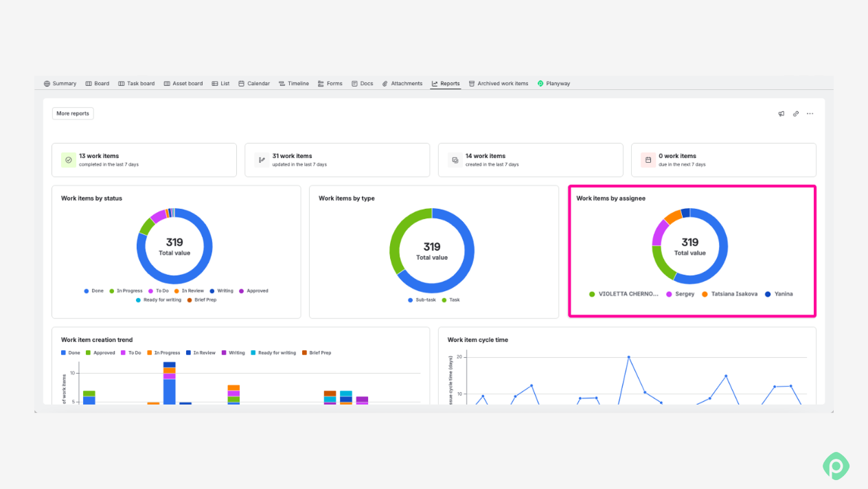Open the Summary tab

point(60,84)
